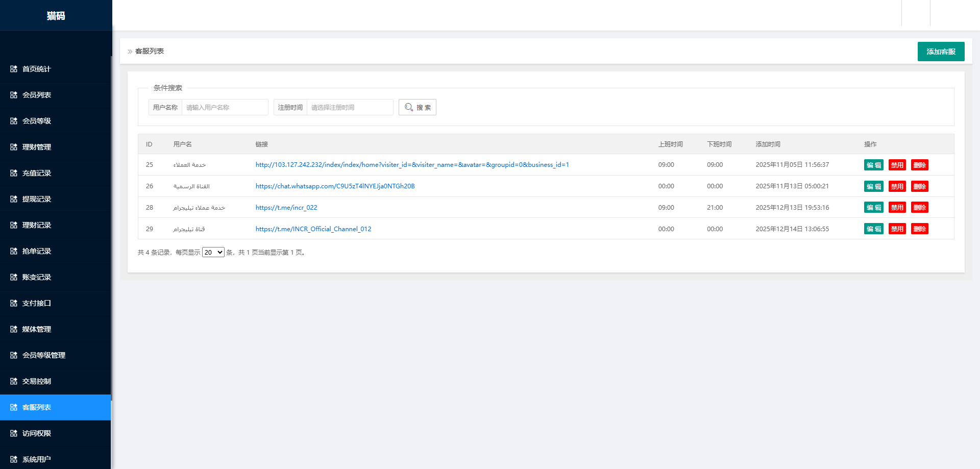980x469 pixels.
Task: Click the 支付接口 sidebar icon
Action: pyautogui.click(x=14, y=303)
